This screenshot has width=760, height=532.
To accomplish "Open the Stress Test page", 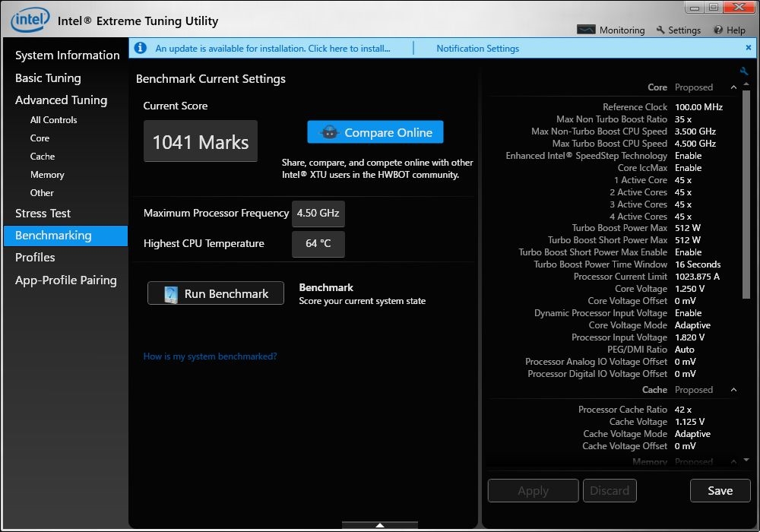I will tap(43, 214).
